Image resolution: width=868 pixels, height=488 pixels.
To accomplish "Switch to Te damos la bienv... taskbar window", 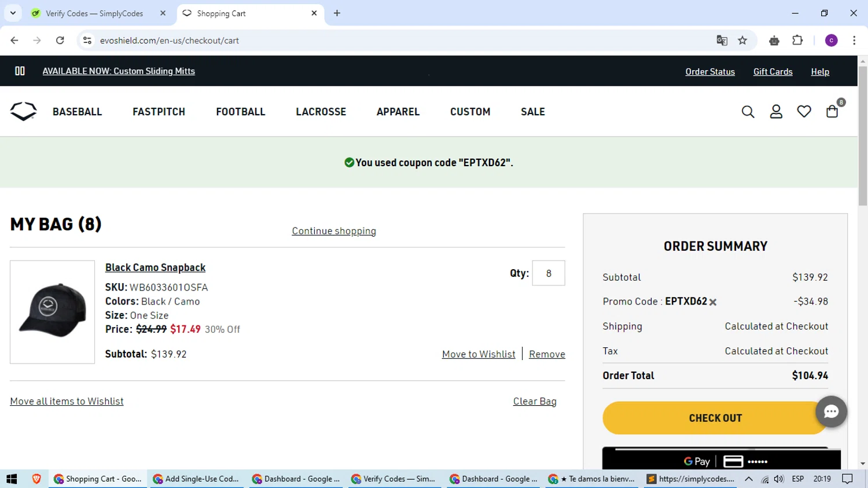I will (591, 479).
